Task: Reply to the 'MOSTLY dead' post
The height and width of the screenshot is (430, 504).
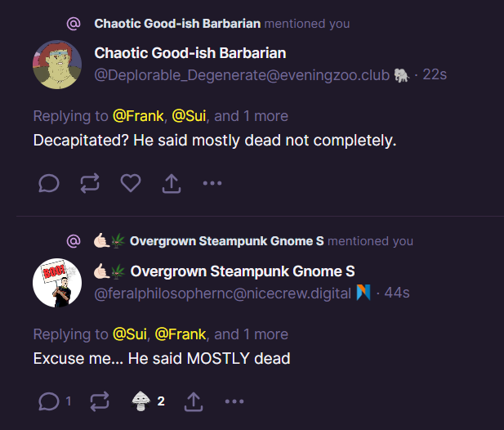Action: 49,401
